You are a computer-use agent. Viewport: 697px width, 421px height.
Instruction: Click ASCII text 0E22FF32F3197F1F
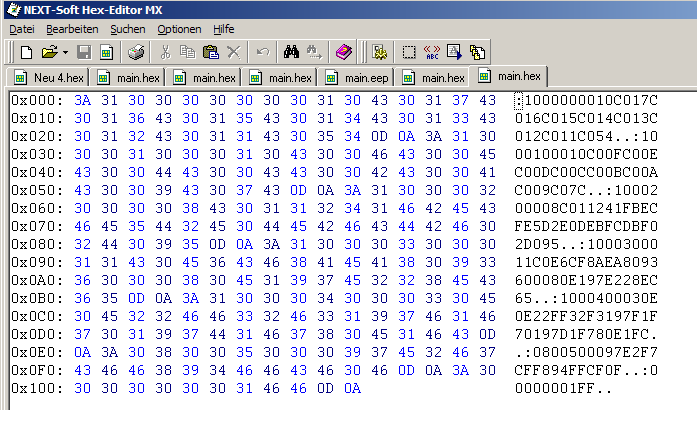click(586, 316)
